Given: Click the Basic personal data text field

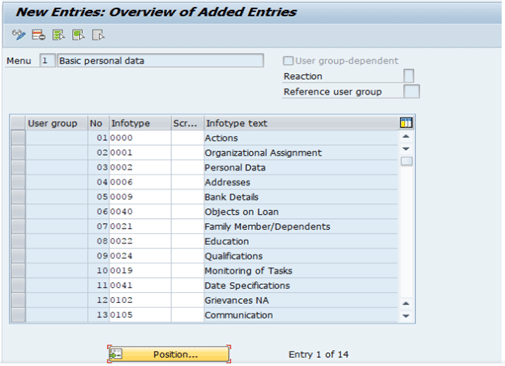Looking at the screenshot, I should click(160, 61).
